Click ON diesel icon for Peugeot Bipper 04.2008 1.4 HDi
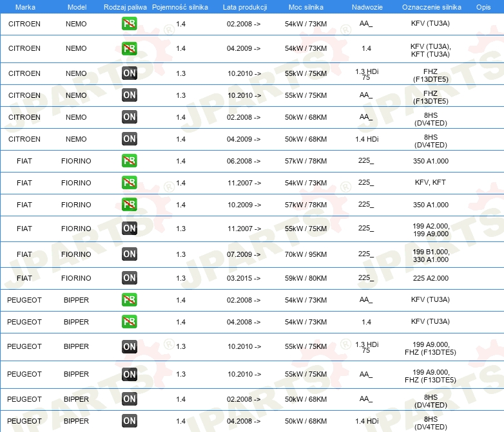Image resolution: width=504 pixels, height=432 pixels. [x=130, y=420]
